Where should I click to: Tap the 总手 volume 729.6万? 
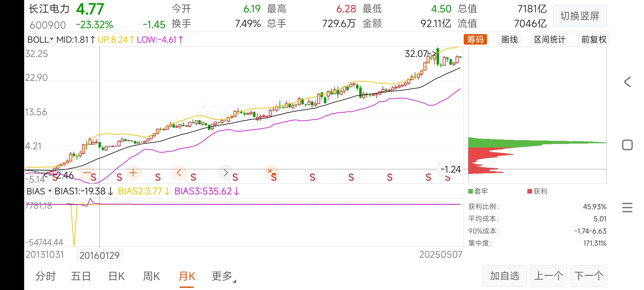point(339,24)
